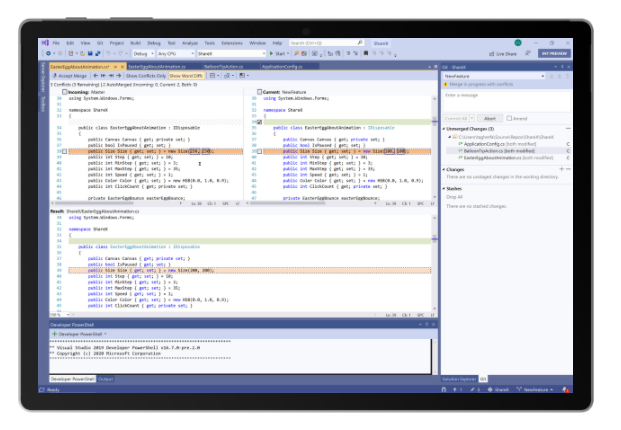The height and width of the screenshot is (430, 621).
Task: Click the green Start debugging button
Action: click(x=277, y=53)
